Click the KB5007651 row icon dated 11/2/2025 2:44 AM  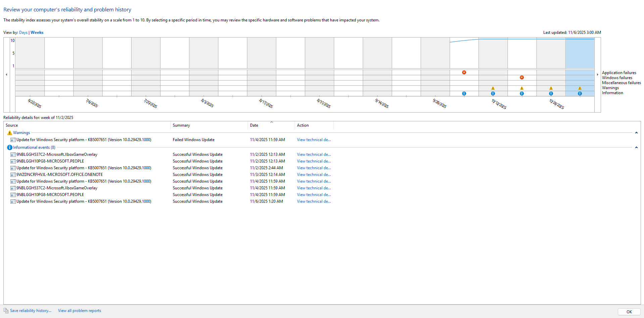[x=13, y=168]
